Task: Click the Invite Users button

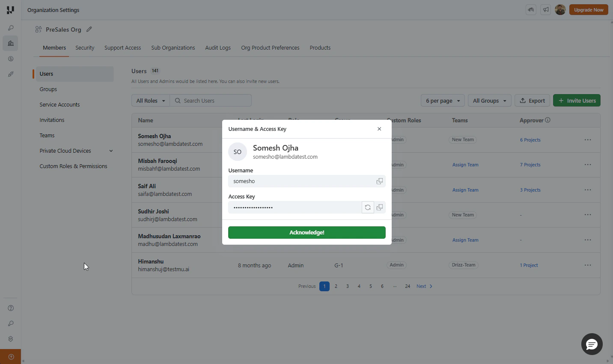Action: [577, 101]
